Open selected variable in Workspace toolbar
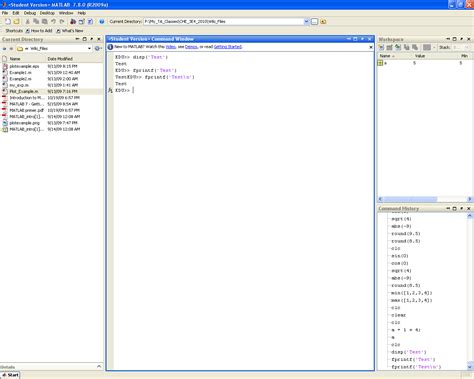474x379 pixels. coord(390,47)
